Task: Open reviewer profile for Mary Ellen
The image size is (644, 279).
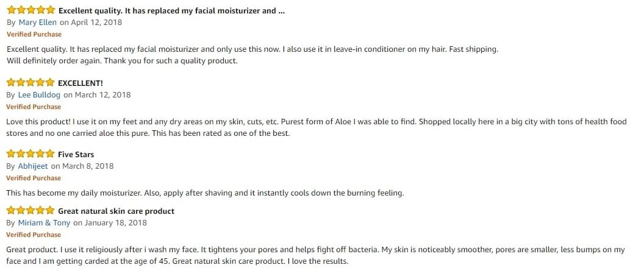Action: (x=37, y=23)
